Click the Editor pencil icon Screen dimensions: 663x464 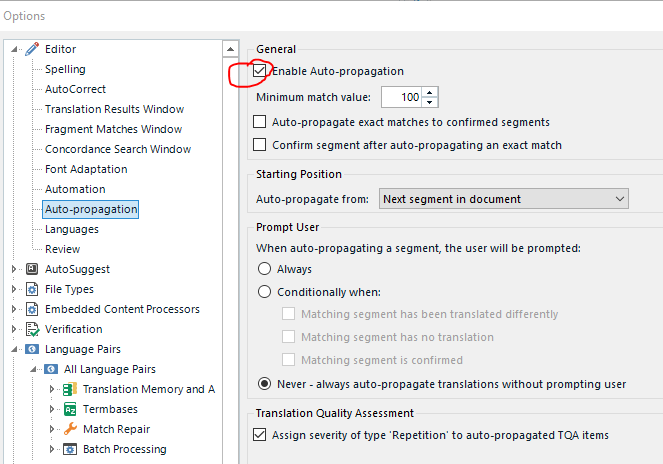point(32,49)
